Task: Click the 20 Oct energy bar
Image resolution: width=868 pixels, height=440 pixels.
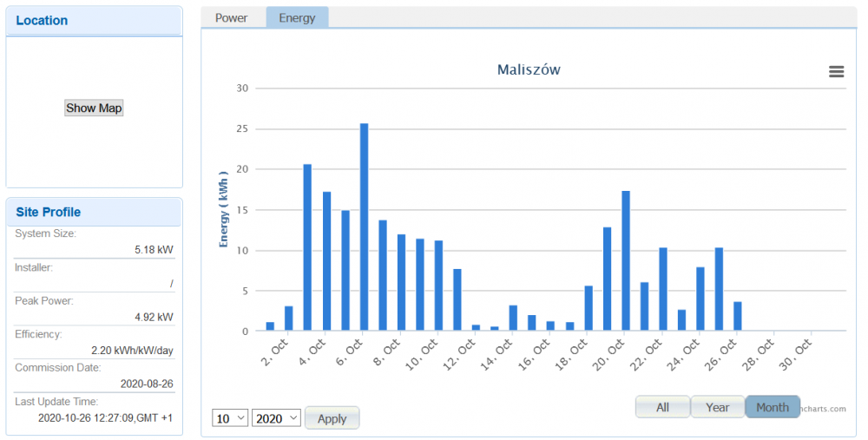Action: coord(626,260)
